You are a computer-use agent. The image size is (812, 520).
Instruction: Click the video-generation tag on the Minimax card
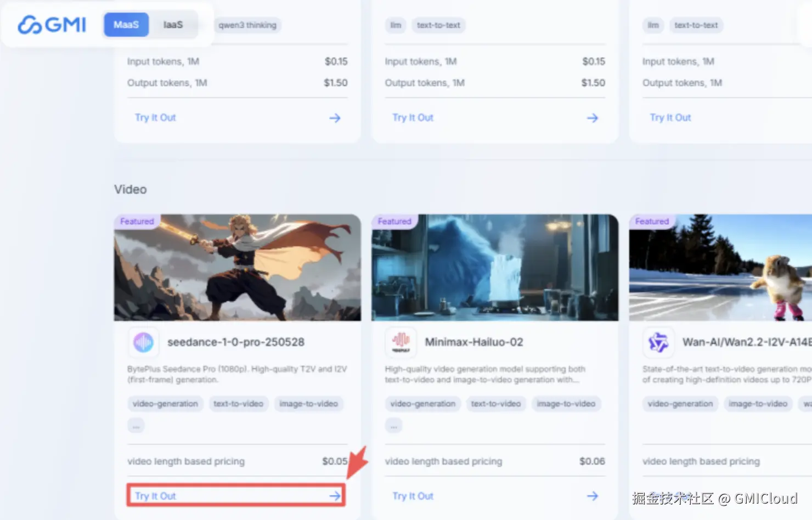pos(423,404)
